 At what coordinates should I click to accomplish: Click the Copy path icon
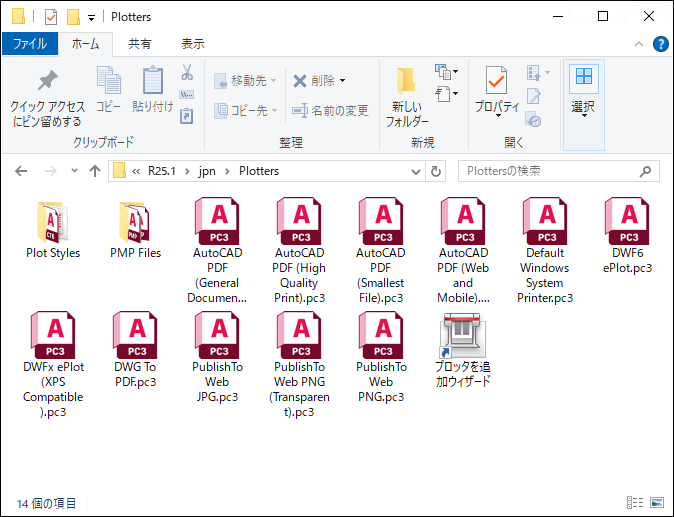pyautogui.click(x=187, y=95)
